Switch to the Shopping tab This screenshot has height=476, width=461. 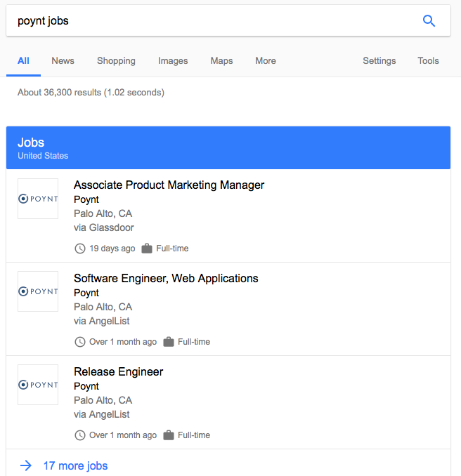click(x=116, y=60)
